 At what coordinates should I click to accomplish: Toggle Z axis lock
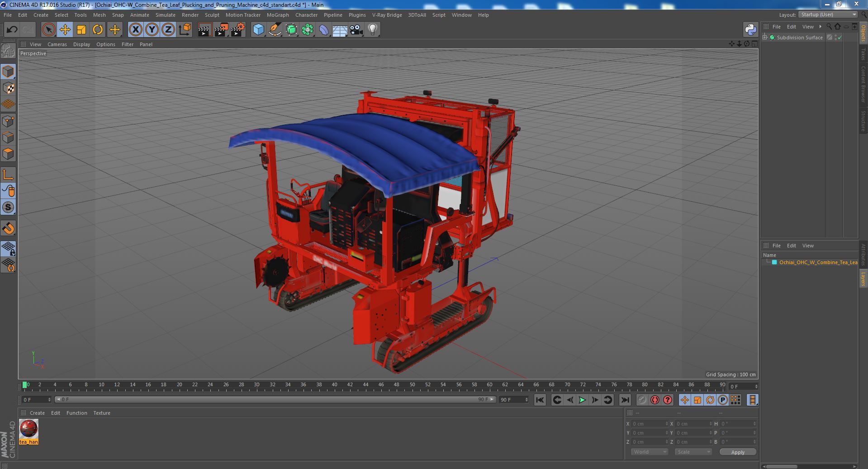tap(168, 30)
